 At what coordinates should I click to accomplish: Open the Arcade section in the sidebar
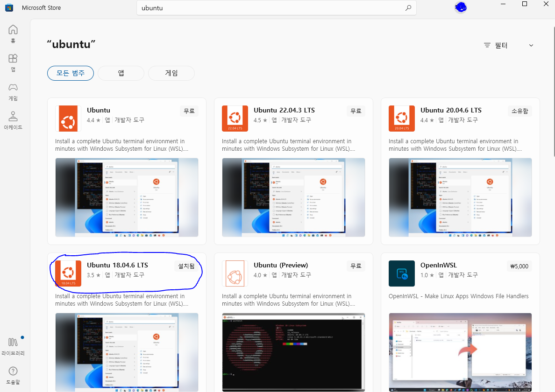click(x=13, y=120)
